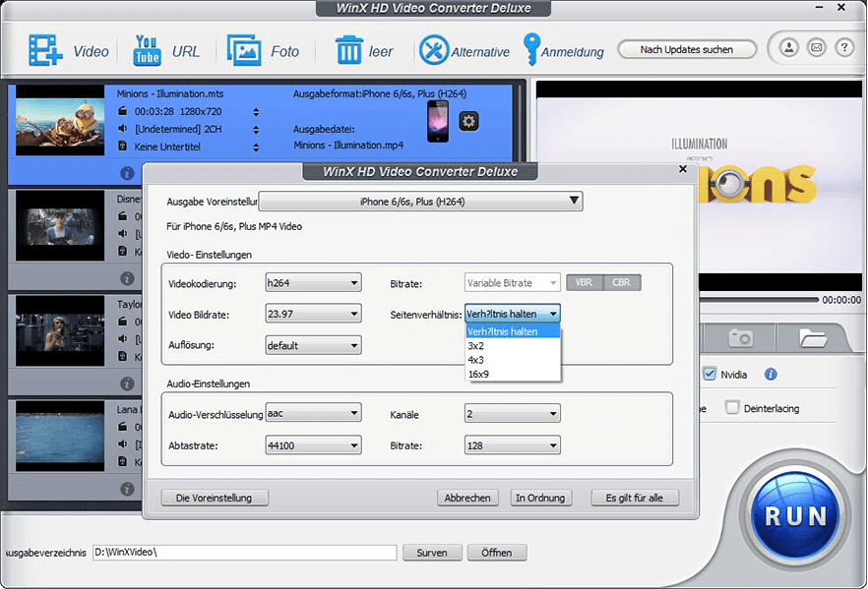Select 16x9 aspect ratio option
The image size is (868, 589).
point(513,374)
